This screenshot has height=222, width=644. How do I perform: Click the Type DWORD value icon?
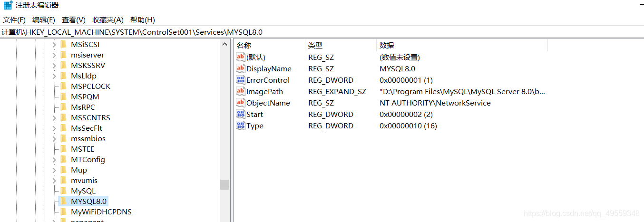pos(241,125)
